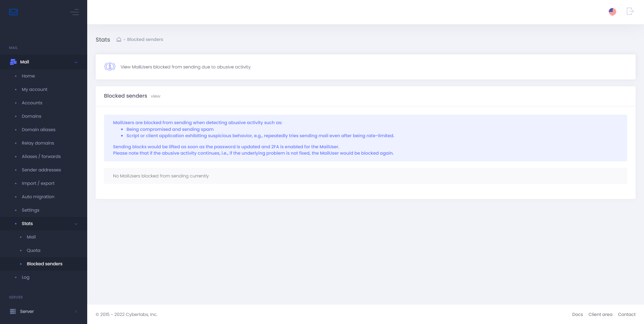Click the Mail section icon in sidebar
644x324 pixels.
[13, 62]
